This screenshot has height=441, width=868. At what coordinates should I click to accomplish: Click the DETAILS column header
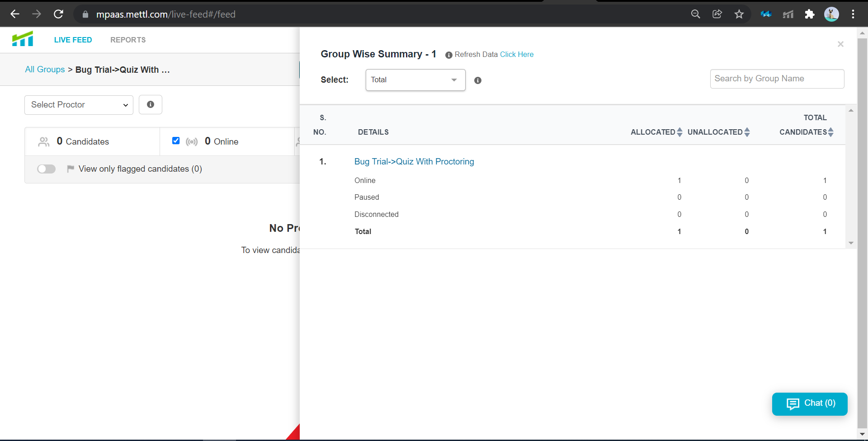[x=373, y=132]
